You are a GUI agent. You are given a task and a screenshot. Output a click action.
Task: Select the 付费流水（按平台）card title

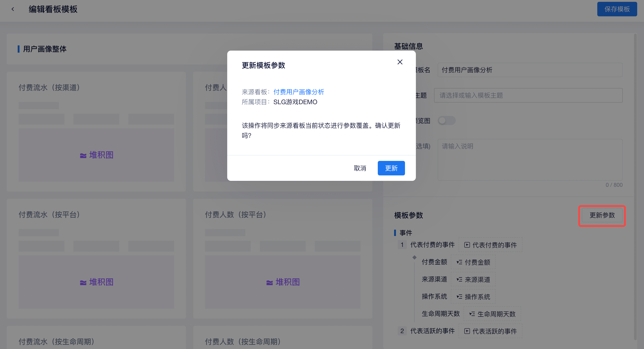pos(49,215)
